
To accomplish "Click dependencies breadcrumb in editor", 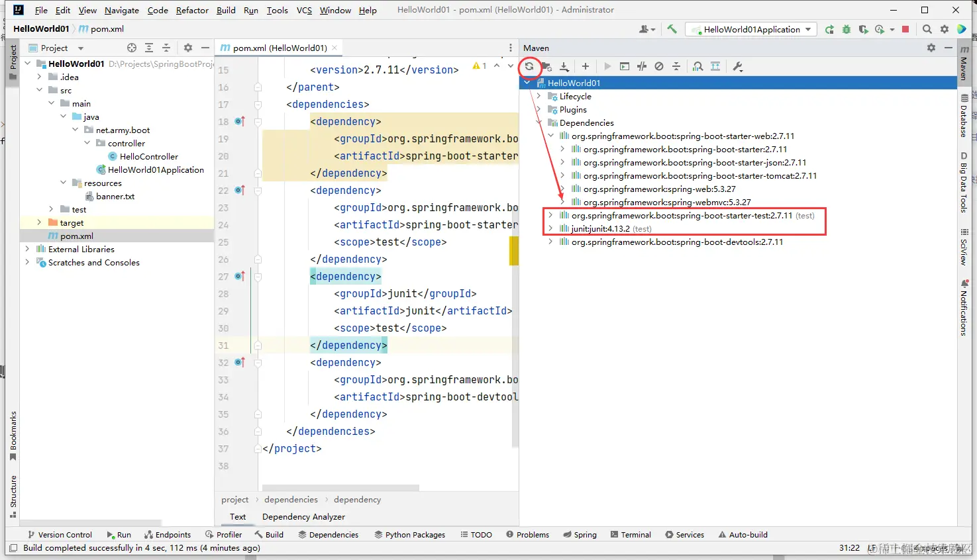I will point(291,499).
